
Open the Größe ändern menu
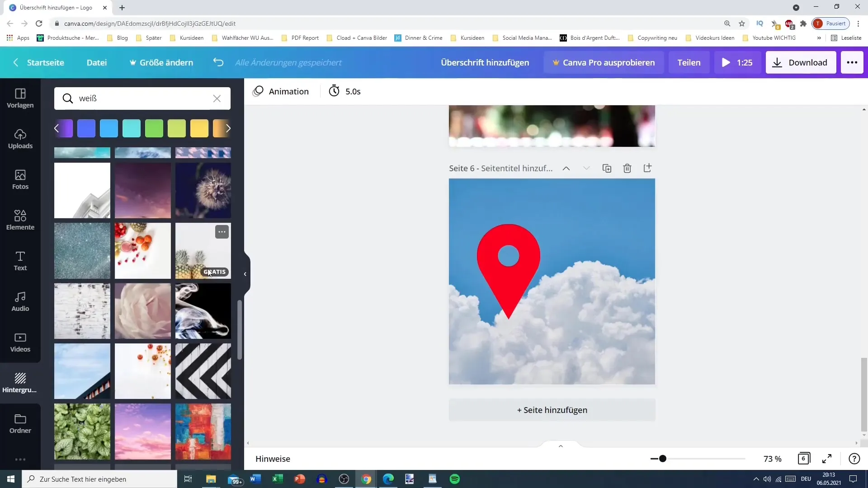161,62
